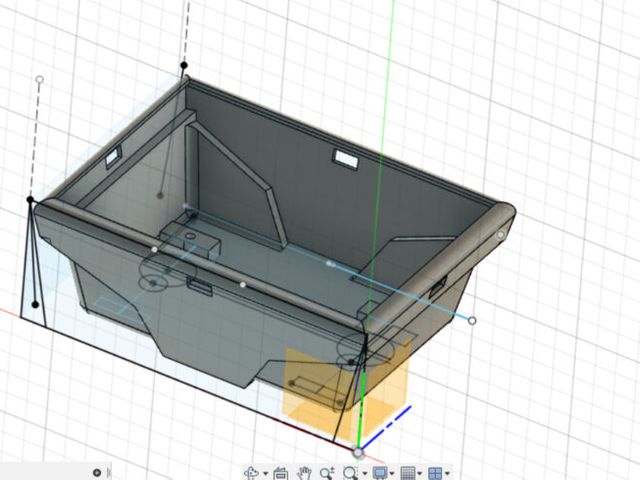Expand the Zoom Window dropdown arrow

(365, 473)
